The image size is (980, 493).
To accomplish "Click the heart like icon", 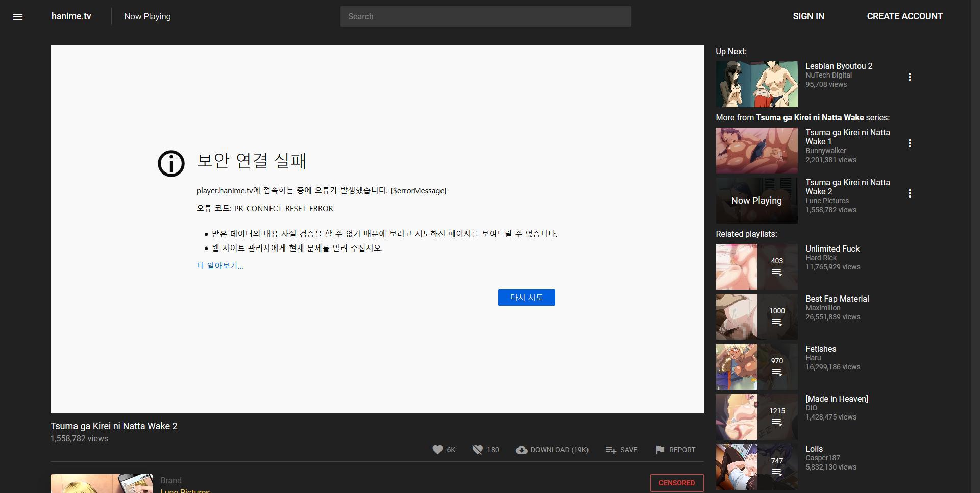I will click(437, 450).
